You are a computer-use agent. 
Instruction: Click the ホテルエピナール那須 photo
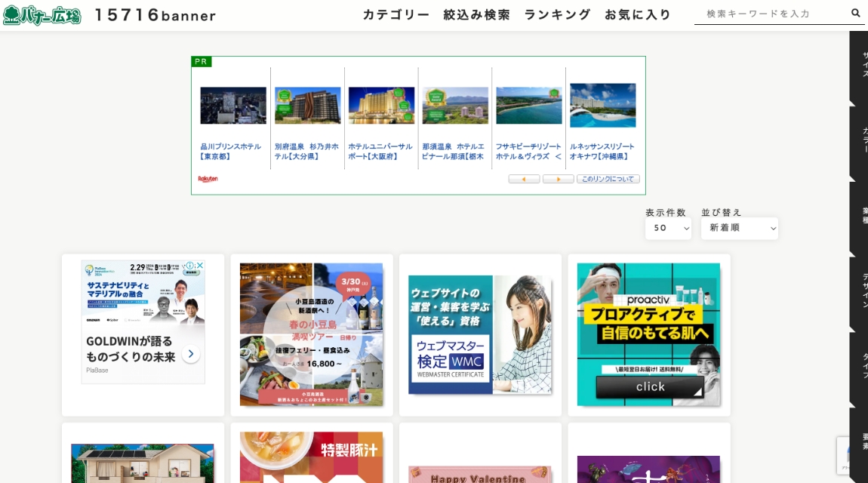tap(455, 105)
